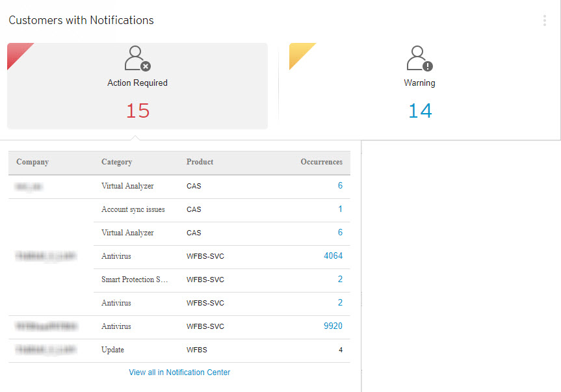The height and width of the screenshot is (392, 561).
Task: Click the Product column header
Action: (x=200, y=162)
